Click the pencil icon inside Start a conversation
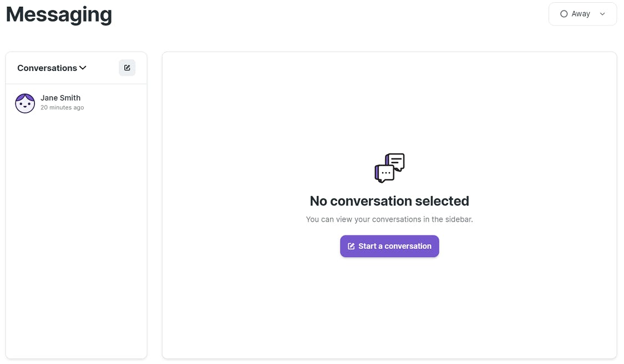 pyautogui.click(x=351, y=246)
